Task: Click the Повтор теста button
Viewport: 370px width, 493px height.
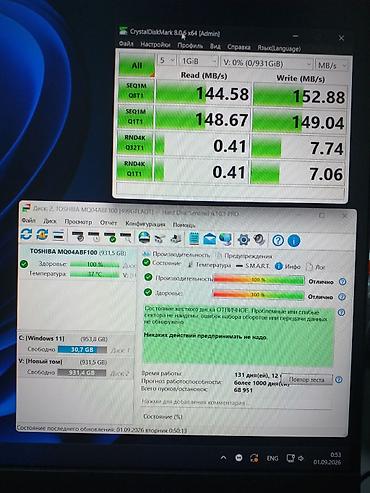Action: click(x=307, y=379)
